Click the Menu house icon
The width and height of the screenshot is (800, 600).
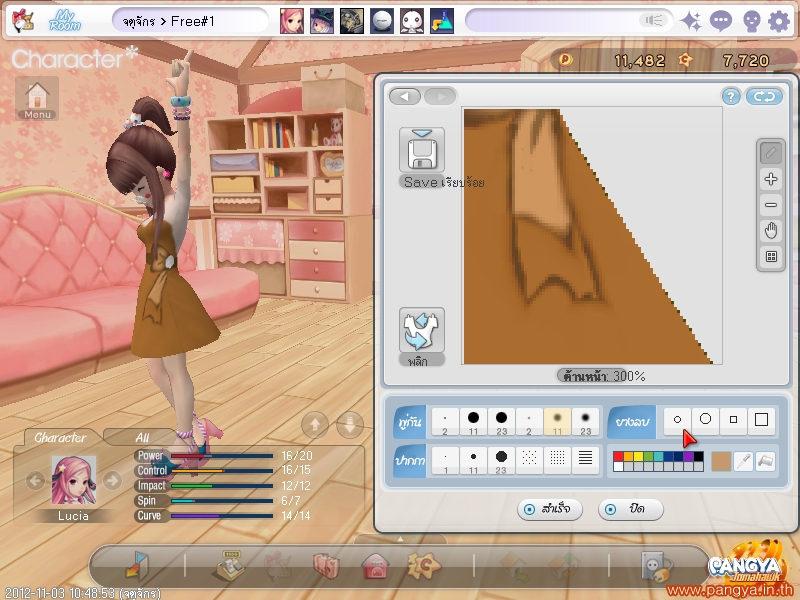click(37, 98)
